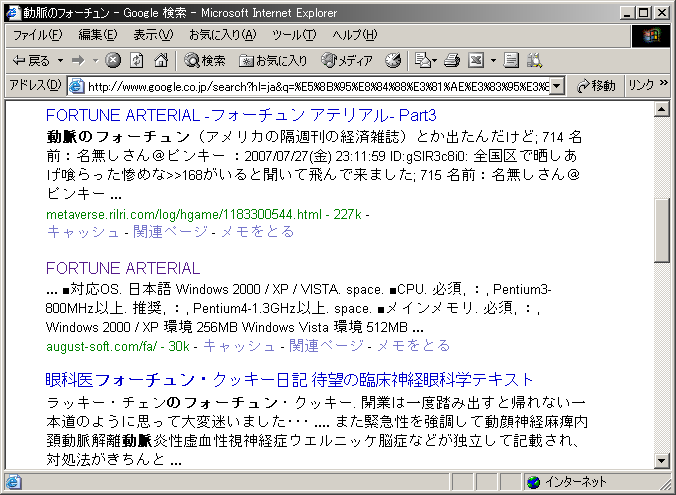The width and height of the screenshot is (676, 495).
Task: Click the Home icon in toolbar
Action: [x=161, y=60]
